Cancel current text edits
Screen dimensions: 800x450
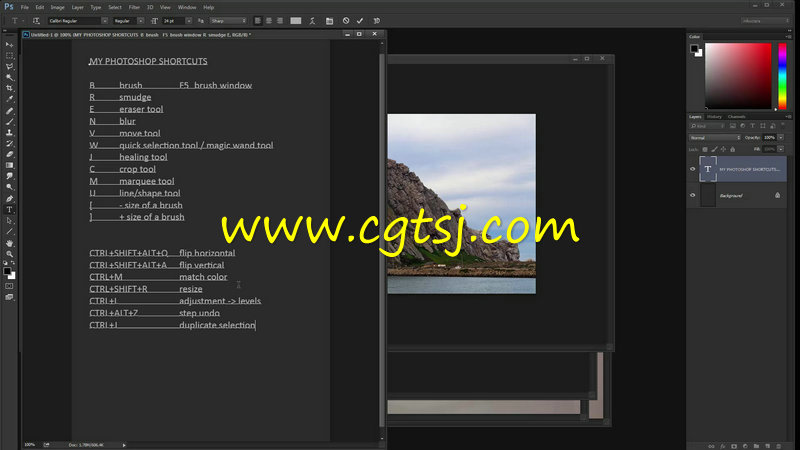(x=346, y=21)
